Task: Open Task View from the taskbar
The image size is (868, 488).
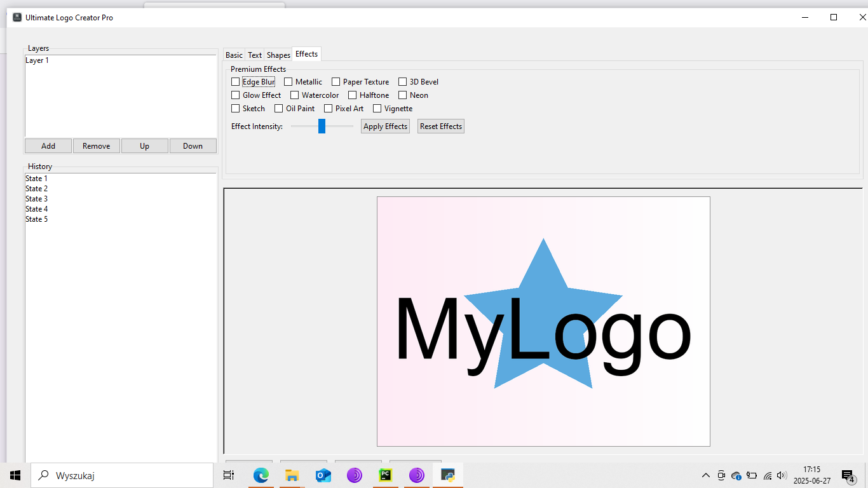Action: 229,475
